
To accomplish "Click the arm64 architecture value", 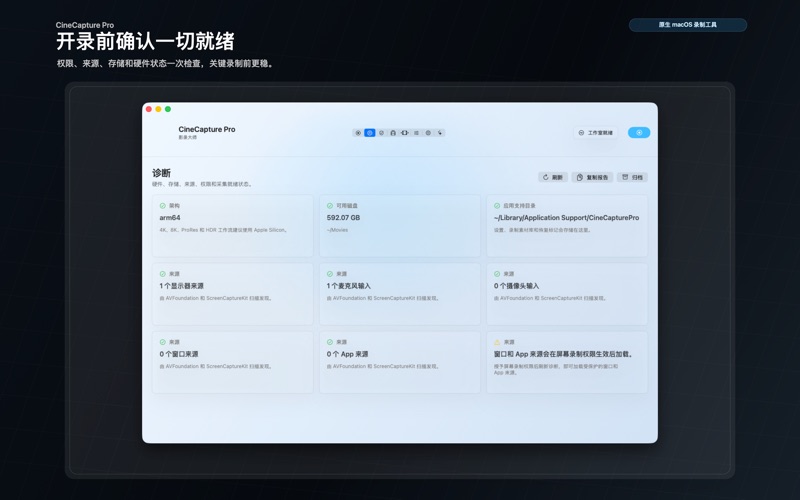I will pyautogui.click(x=170, y=217).
